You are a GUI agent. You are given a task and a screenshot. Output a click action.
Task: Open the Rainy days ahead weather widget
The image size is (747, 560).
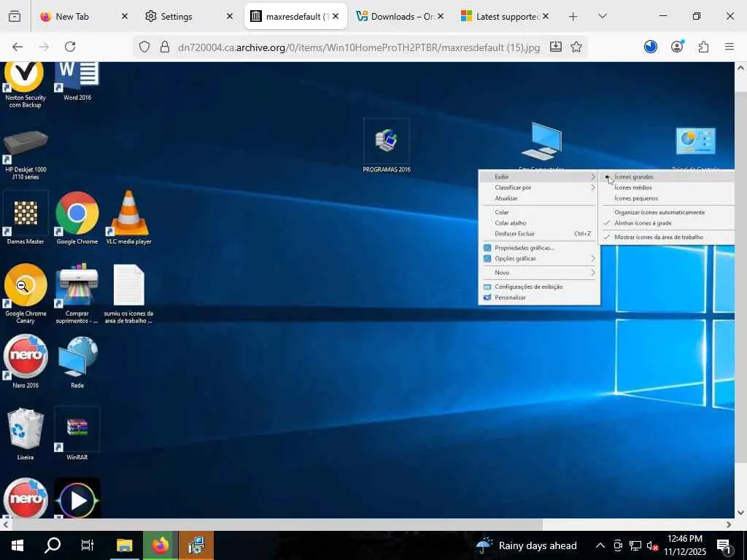point(526,545)
